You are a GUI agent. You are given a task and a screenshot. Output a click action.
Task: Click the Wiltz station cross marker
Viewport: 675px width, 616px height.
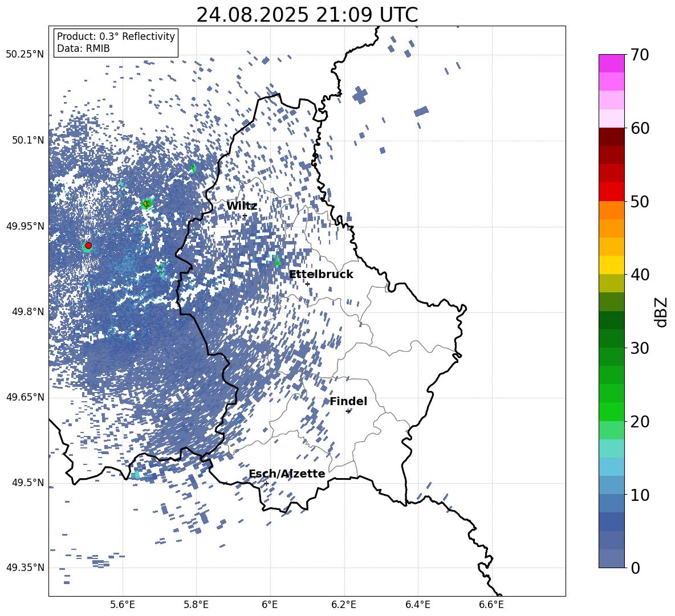coord(245,216)
